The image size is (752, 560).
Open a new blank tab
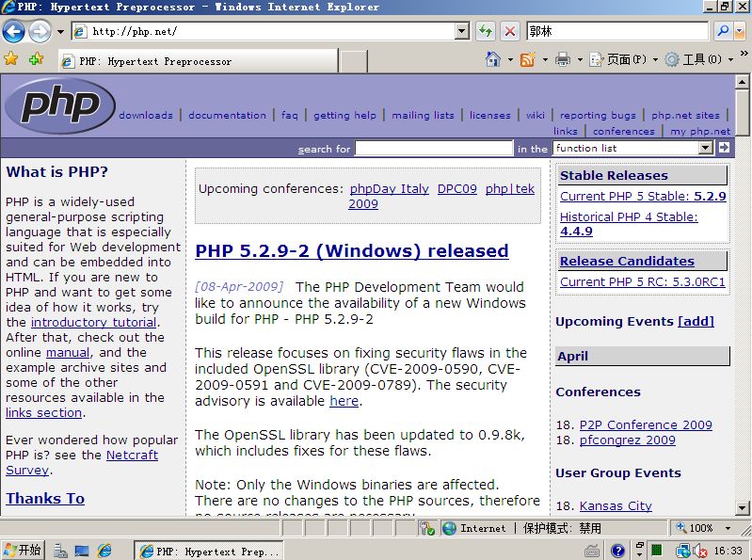point(354,62)
